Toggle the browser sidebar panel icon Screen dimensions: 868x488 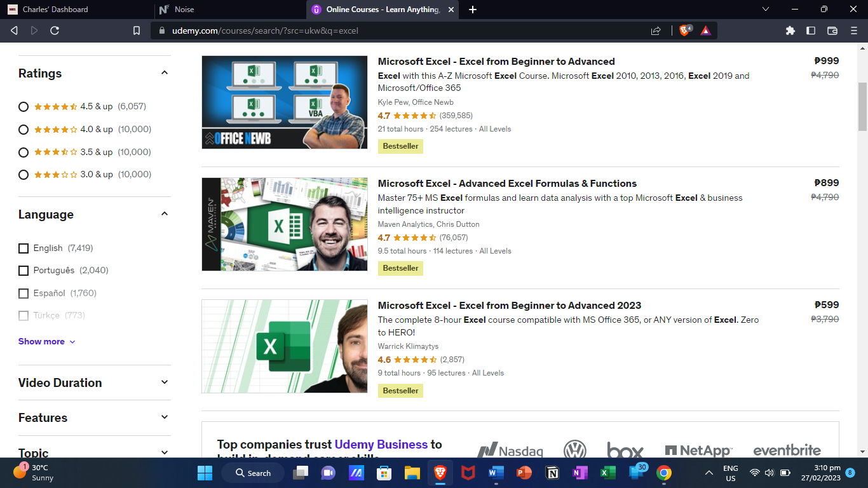coord(811,30)
